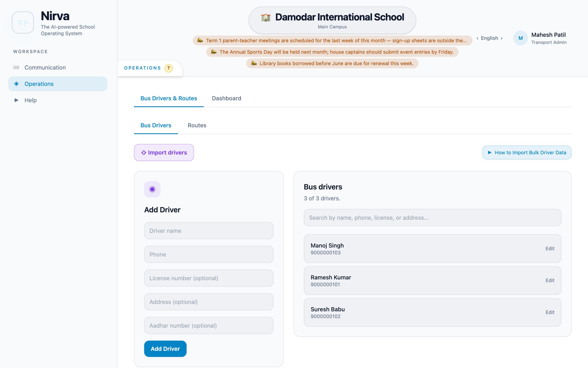Switch language using right chevron near English
Viewport: 588px width, 368px height.
[501, 38]
